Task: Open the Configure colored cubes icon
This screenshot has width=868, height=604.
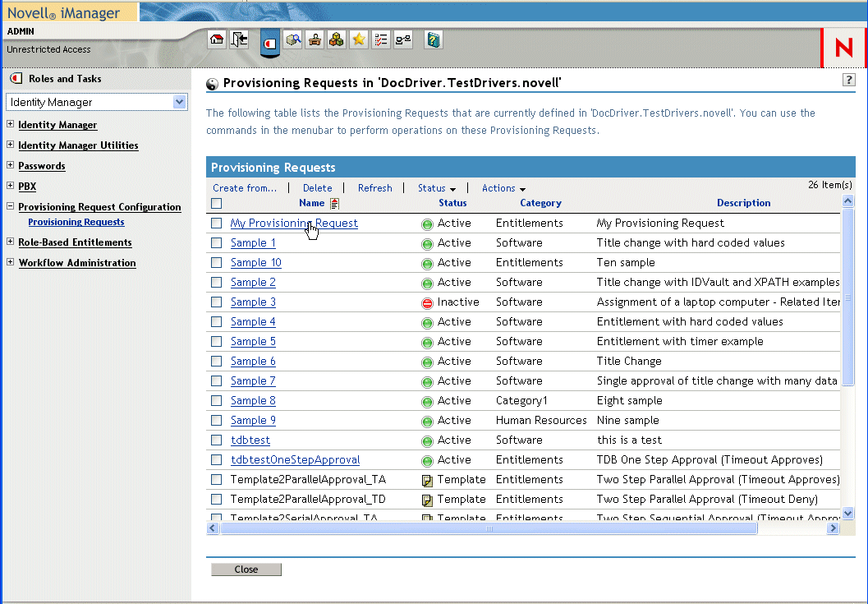Action: pyautogui.click(x=337, y=39)
